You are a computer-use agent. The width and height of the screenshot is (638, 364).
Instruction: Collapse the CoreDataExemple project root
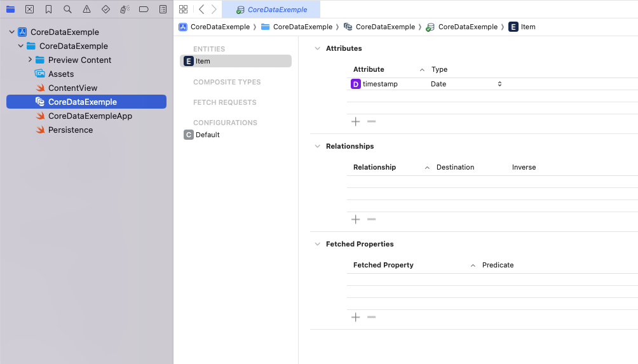click(12, 32)
